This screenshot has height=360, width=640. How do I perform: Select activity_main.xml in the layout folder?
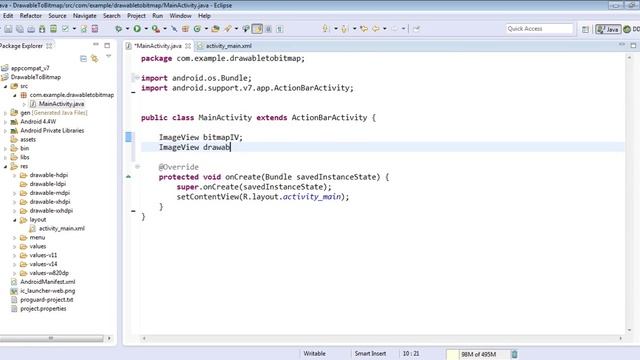pyautogui.click(x=62, y=229)
